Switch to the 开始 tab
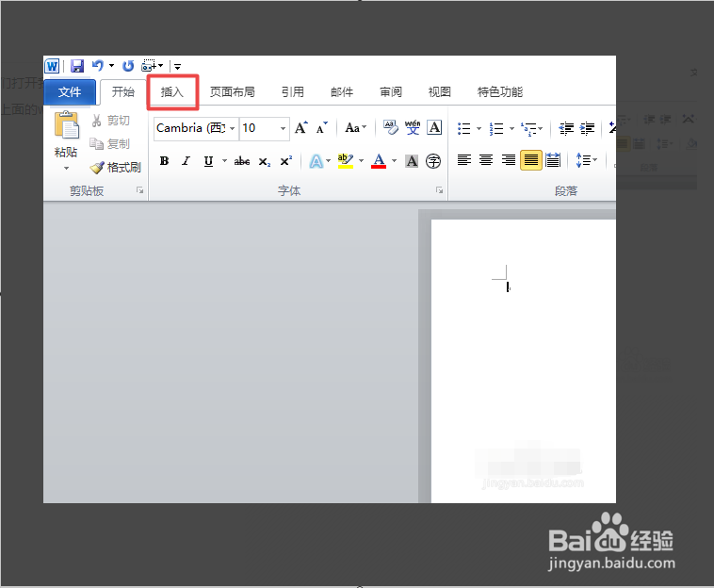Screen dimensions: 714x588 [x=123, y=92]
